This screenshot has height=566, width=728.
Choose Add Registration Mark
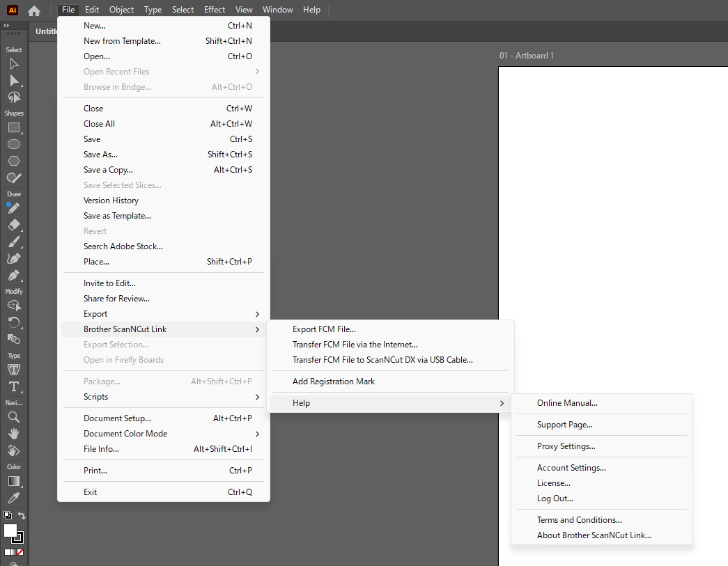(x=390, y=382)
